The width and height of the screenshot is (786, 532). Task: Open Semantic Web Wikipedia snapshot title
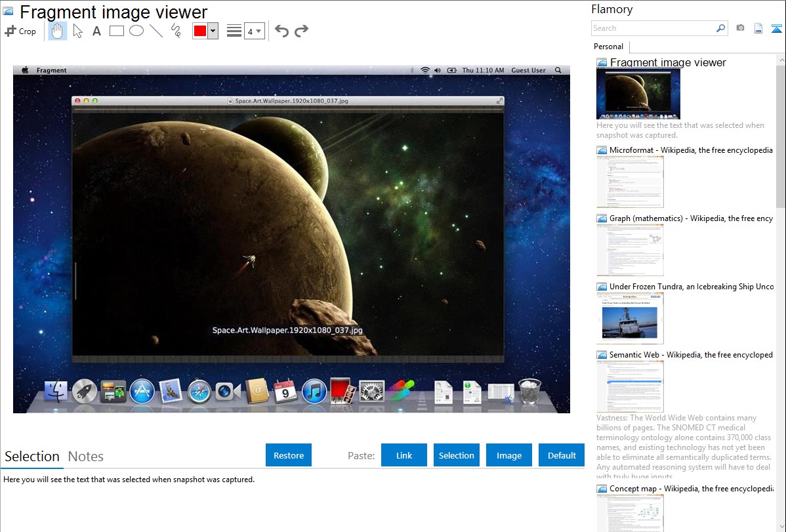(x=691, y=354)
